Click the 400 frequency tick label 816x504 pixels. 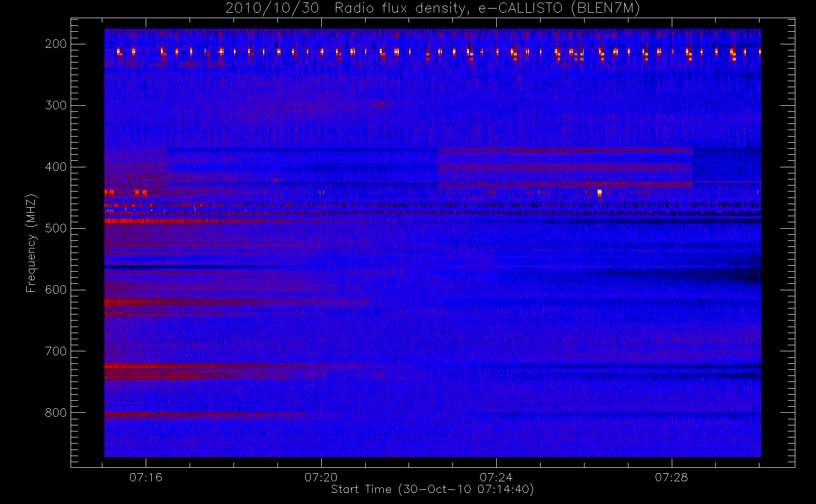pos(55,167)
